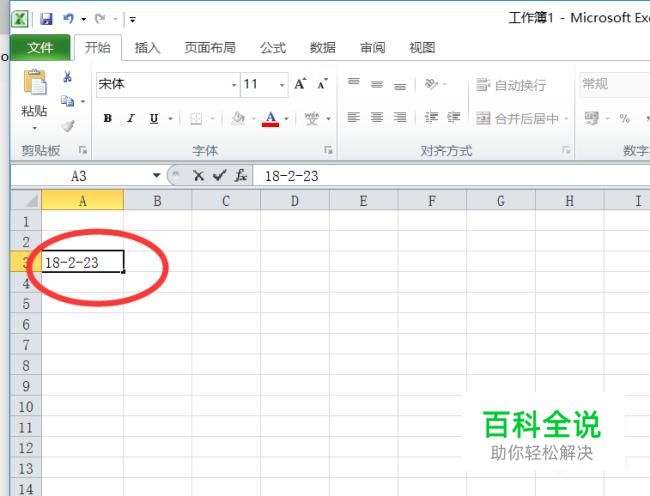Click the Undo icon
This screenshot has width=650, height=496.
(x=68, y=19)
